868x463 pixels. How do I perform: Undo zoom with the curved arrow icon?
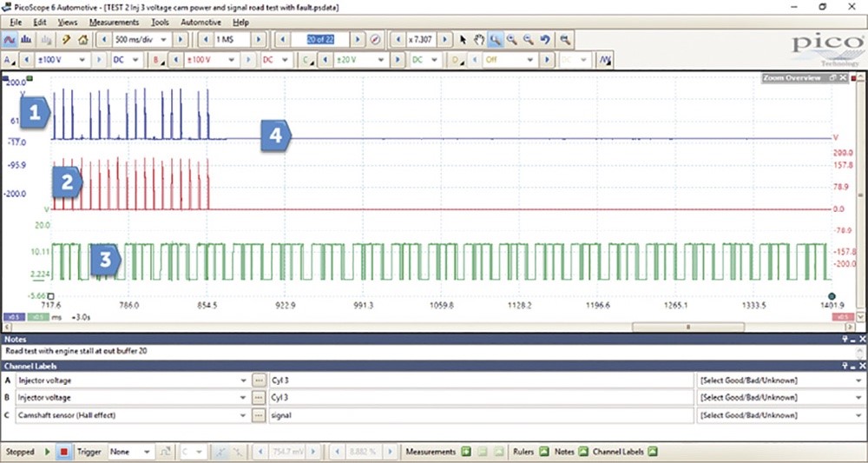click(545, 40)
